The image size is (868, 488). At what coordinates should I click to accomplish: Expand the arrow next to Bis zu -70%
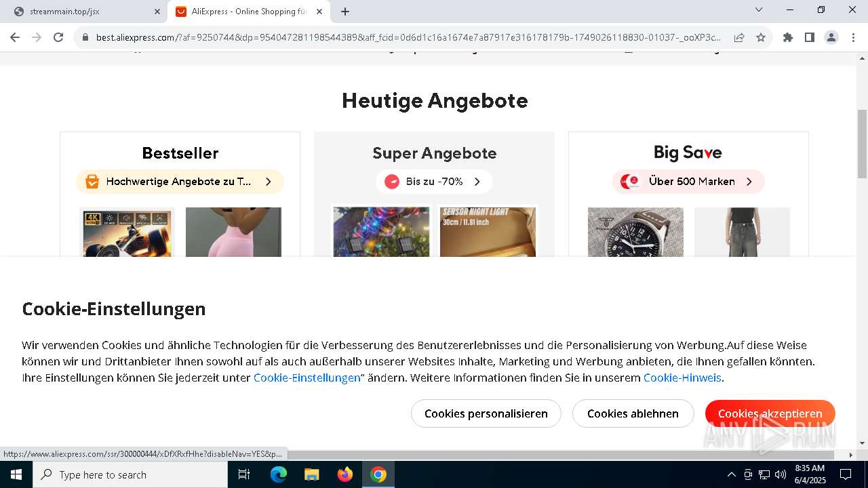pos(477,182)
